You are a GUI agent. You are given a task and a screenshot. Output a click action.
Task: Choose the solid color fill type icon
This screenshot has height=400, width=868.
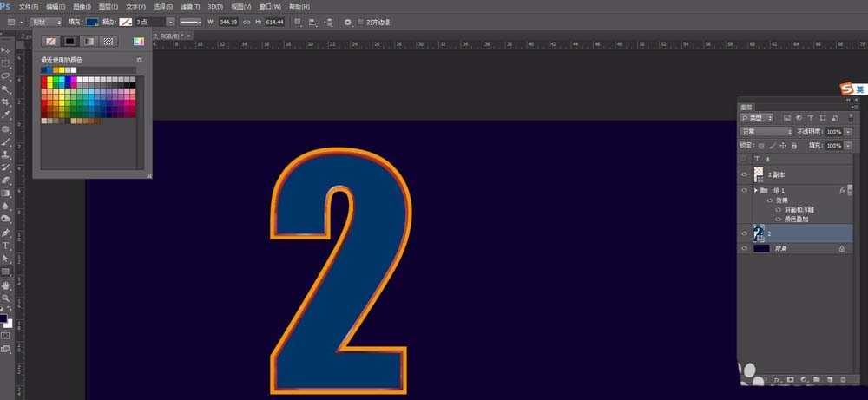pyautogui.click(x=69, y=40)
